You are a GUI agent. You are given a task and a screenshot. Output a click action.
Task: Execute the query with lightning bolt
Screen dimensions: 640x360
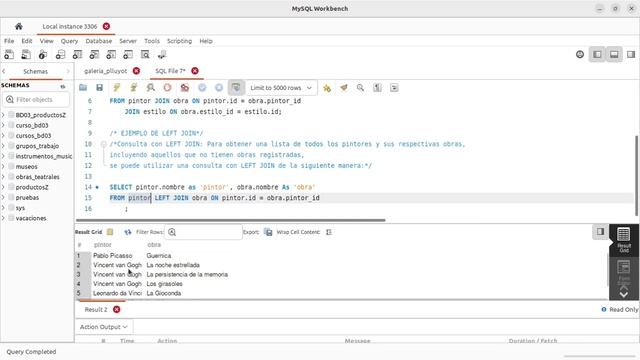(117, 88)
